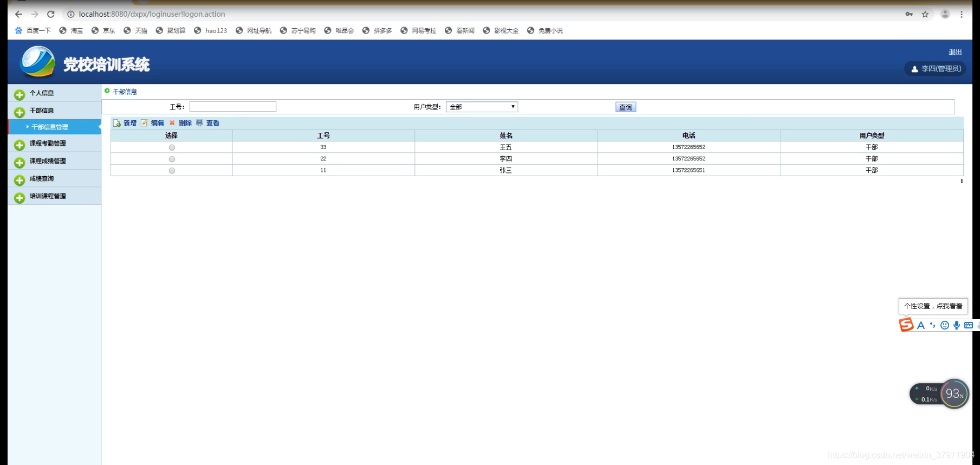Screen dimensions: 980x465
Task: Click the green plus icon beside 成绩查询
Action: (x=20, y=180)
